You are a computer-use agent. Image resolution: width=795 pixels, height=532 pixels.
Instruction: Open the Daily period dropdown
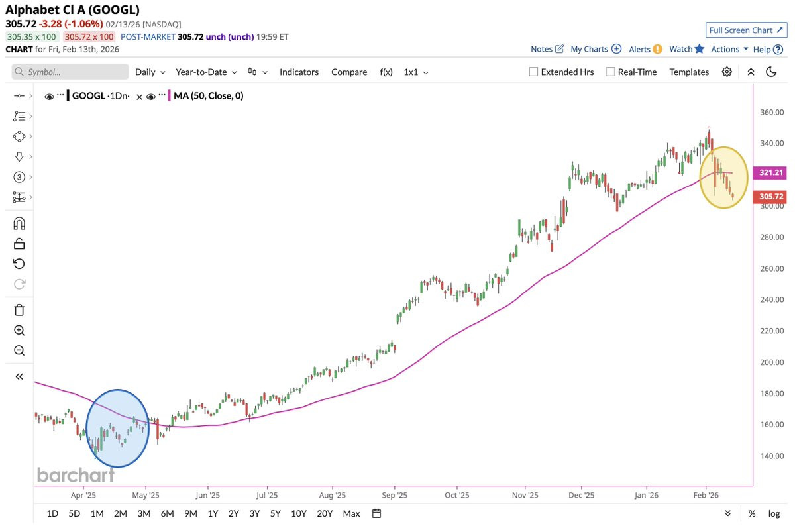point(150,72)
